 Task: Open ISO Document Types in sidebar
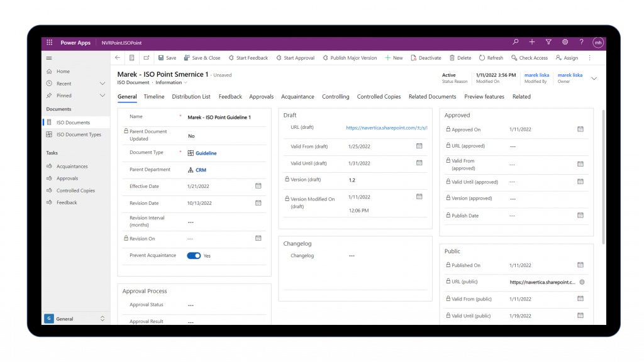click(x=76, y=134)
